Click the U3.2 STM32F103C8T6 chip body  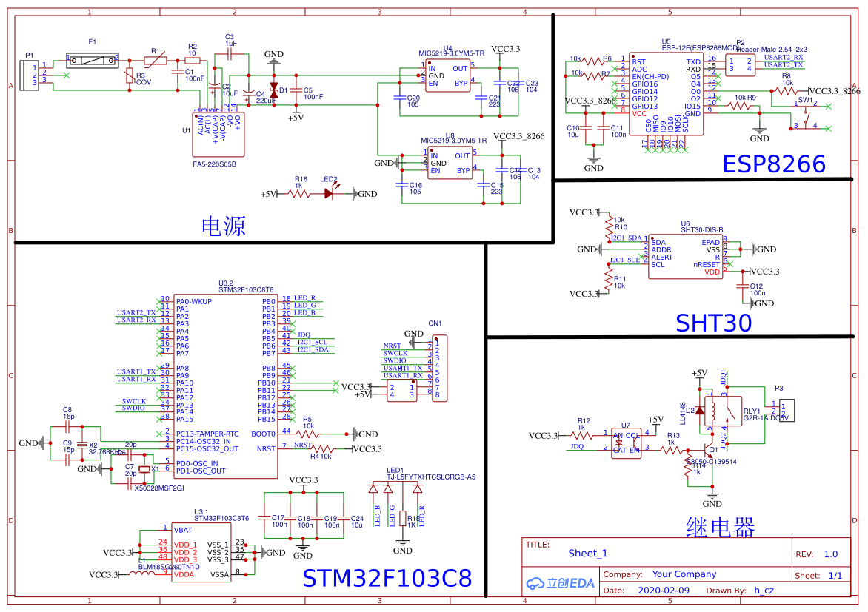(x=225, y=386)
